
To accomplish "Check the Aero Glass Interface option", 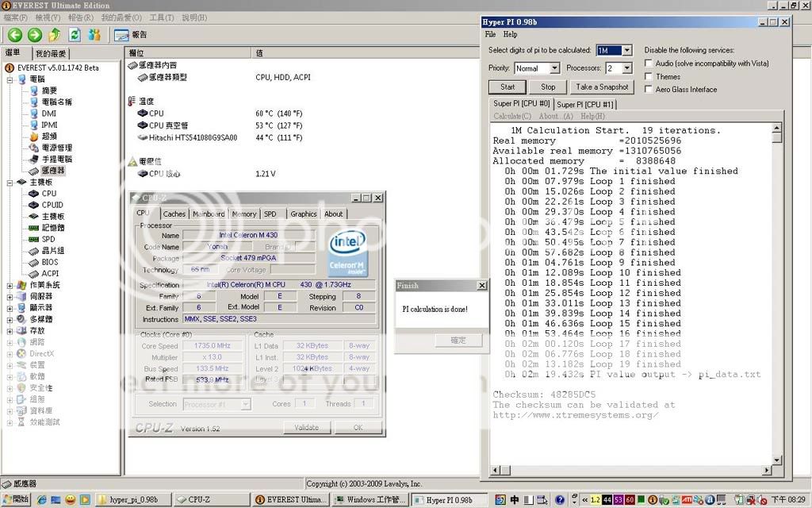I will [648, 89].
